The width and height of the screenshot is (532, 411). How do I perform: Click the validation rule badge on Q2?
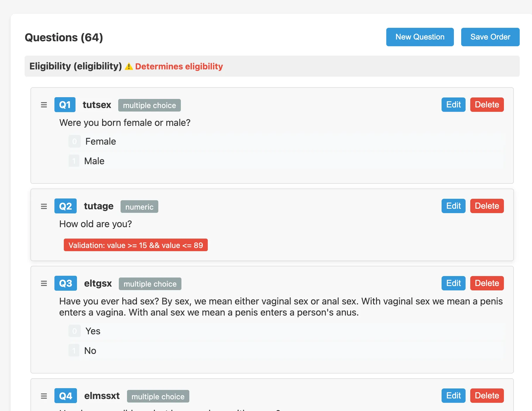136,245
